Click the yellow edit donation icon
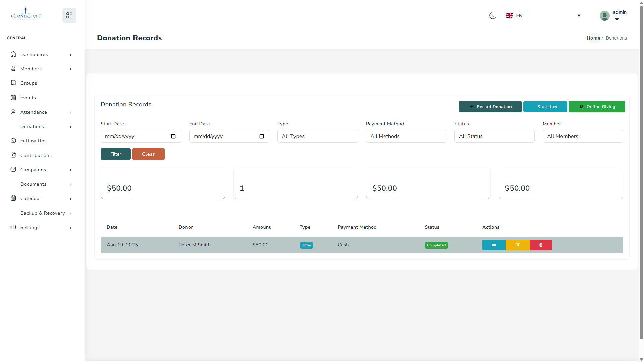Image resolution: width=644 pixels, height=362 pixels. [x=517, y=245]
